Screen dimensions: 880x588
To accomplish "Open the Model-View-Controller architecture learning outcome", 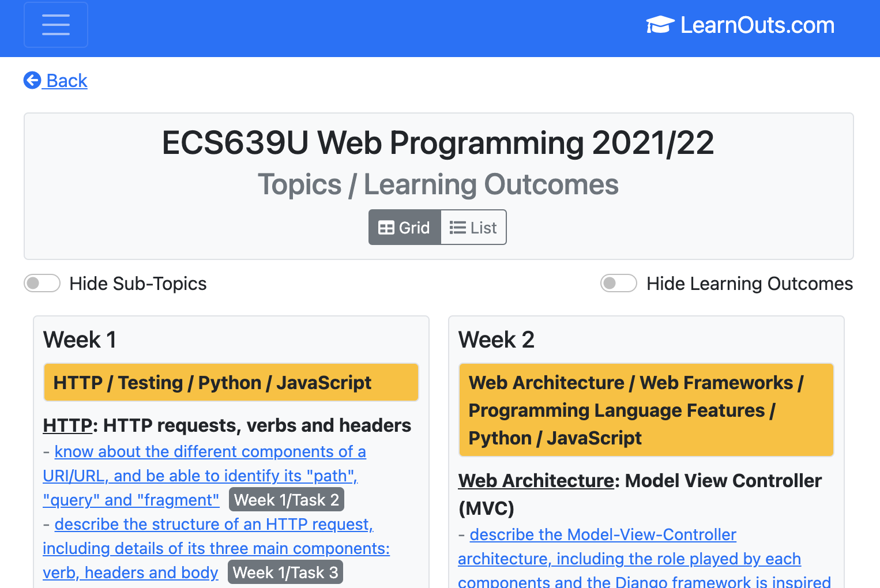I will pos(629,546).
